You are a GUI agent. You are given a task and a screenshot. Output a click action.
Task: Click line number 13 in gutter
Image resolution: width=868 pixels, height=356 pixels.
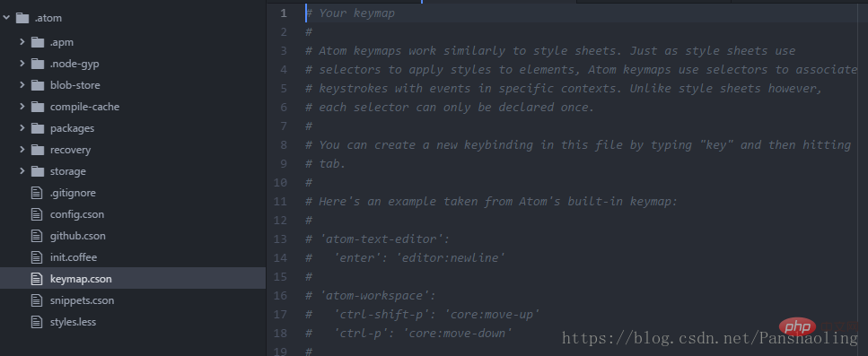click(x=281, y=239)
